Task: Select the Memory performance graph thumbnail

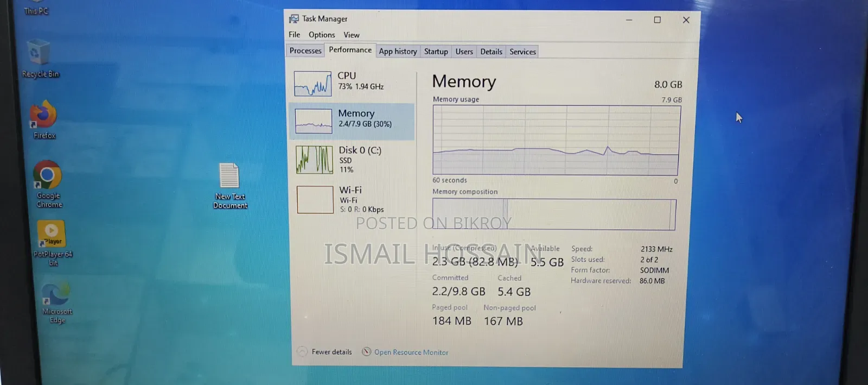Action: [x=314, y=121]
